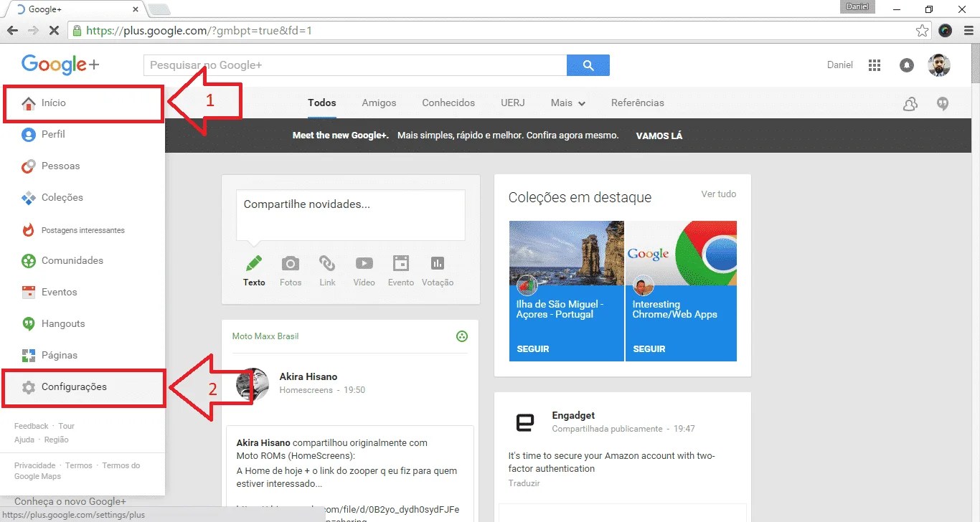This screenshot has width=980, height=522.
Task: Select the Texto pencil icon
Action: click(254, 263)
